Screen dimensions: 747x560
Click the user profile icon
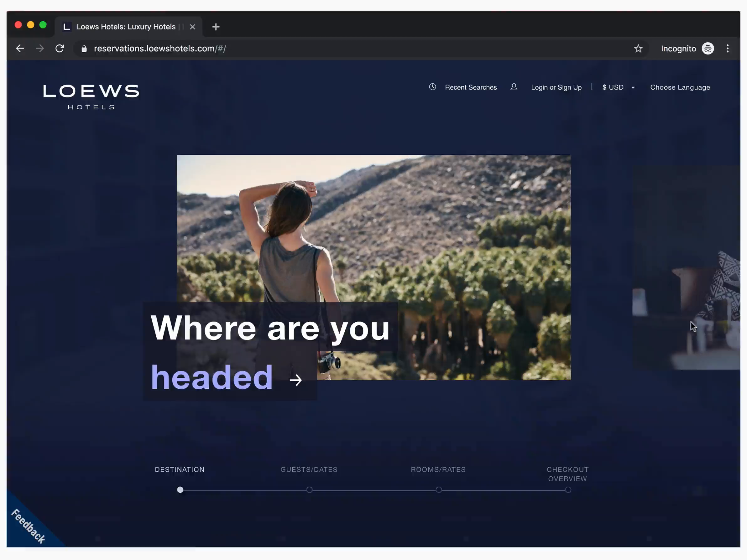(514, 87)
